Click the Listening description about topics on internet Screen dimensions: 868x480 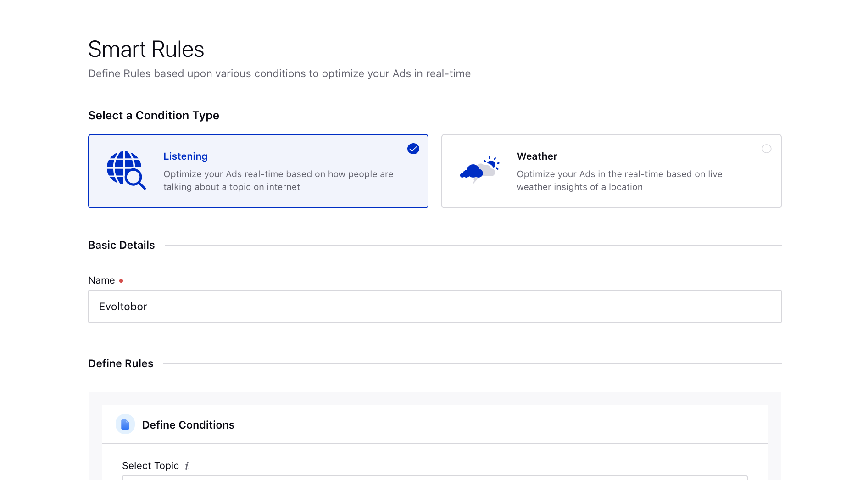pos(278,180)
